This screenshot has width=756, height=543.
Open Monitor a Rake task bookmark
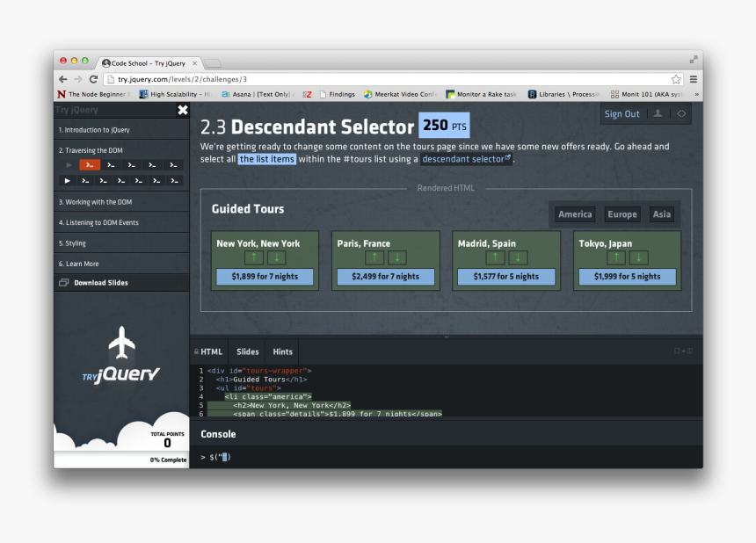(481, 94)
